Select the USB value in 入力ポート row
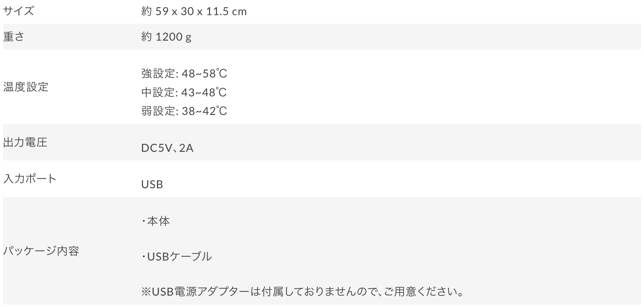 coord(152,184)
